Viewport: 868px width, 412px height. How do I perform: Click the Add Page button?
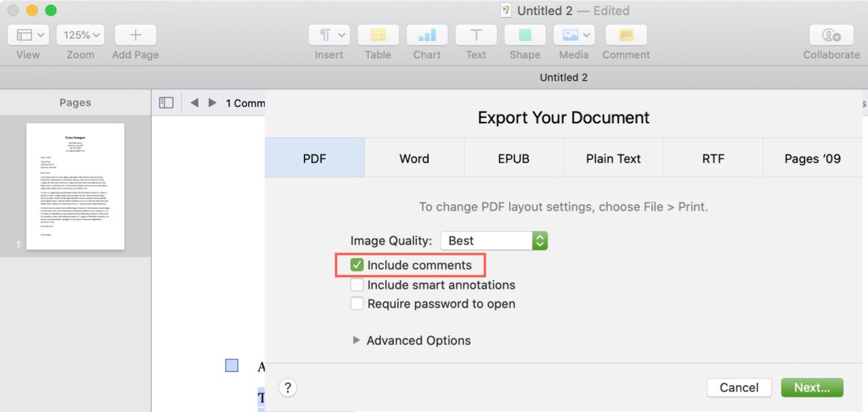click(x=136, y=35)
